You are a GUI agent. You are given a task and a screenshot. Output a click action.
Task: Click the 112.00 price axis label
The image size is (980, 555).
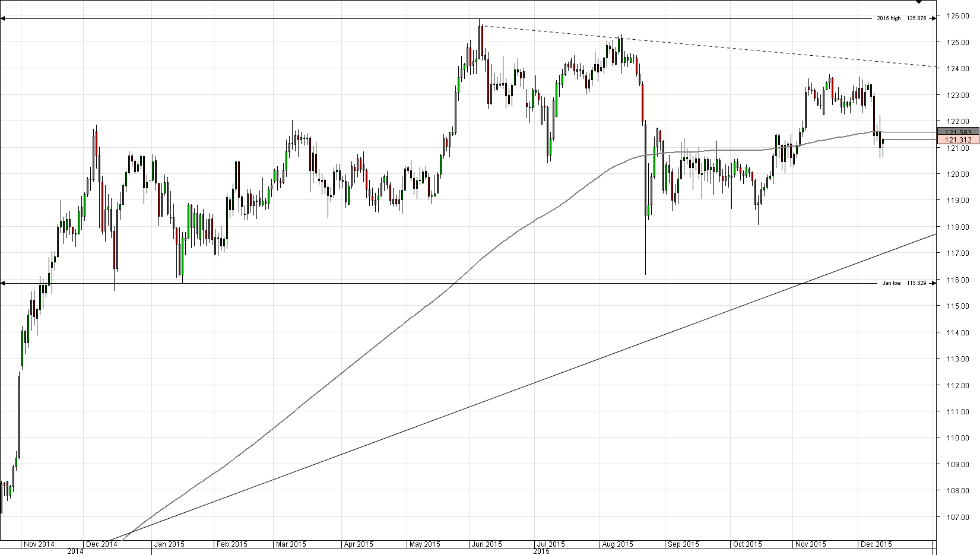(x=959, y=385)
